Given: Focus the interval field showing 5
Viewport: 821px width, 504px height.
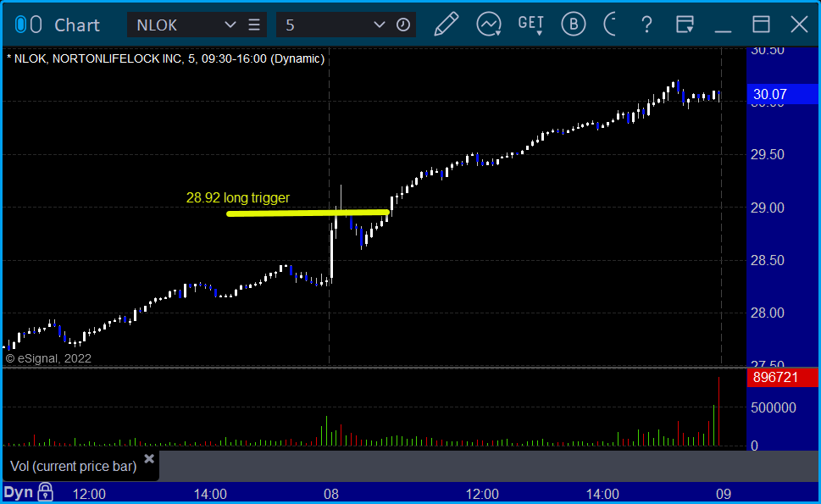Looking at the screenshot, I should pos(325,25).
